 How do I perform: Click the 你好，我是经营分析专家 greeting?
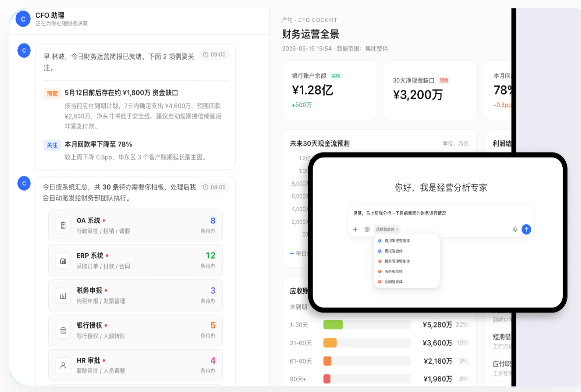[x=441, y=188]
